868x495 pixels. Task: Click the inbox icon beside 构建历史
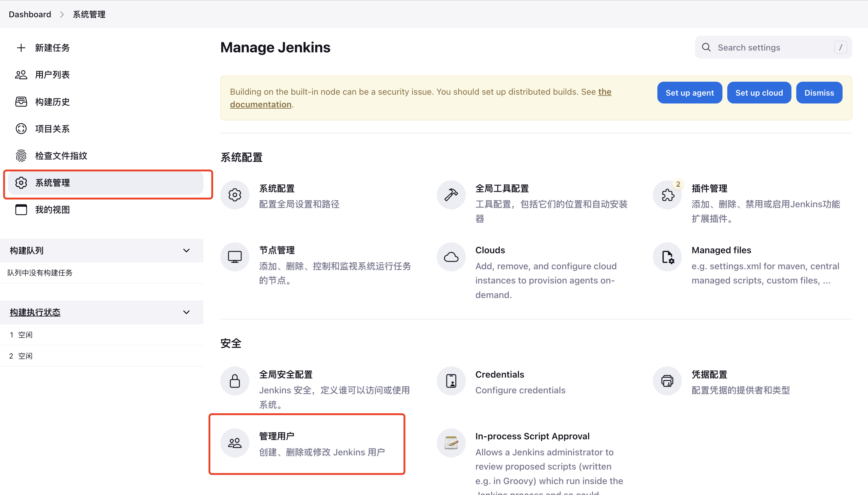point(21,102)
